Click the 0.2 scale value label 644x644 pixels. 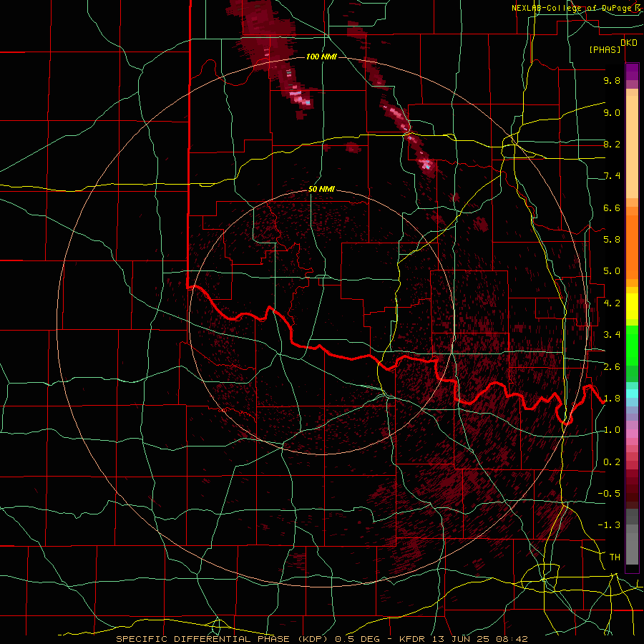click(612, 462)
